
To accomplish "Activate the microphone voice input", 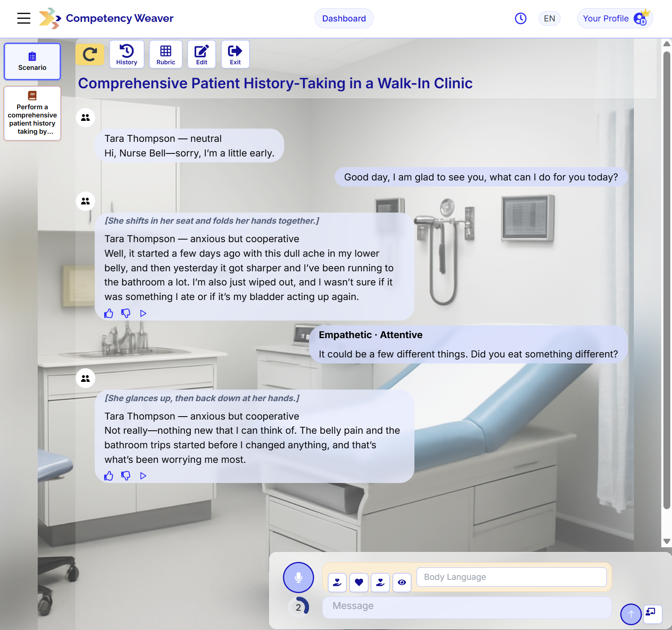I will pos(299,578).
